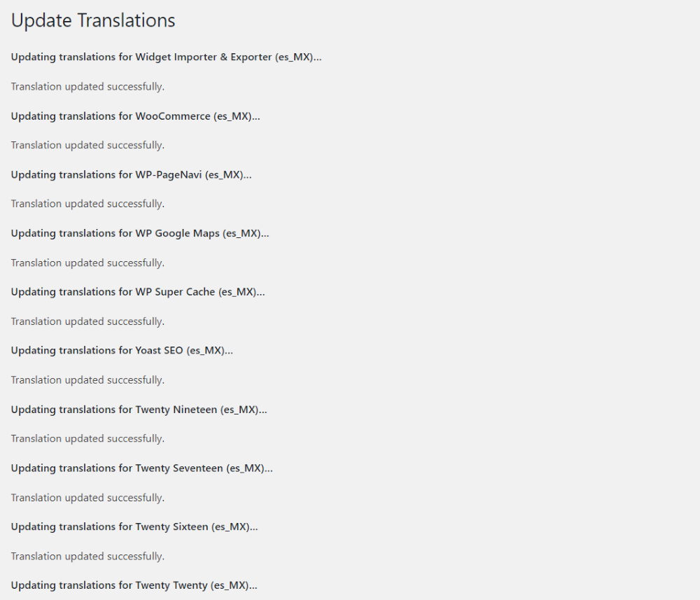
Task: Select the Twenty Nineteen translations update line
Action: [x=139, y=410]
